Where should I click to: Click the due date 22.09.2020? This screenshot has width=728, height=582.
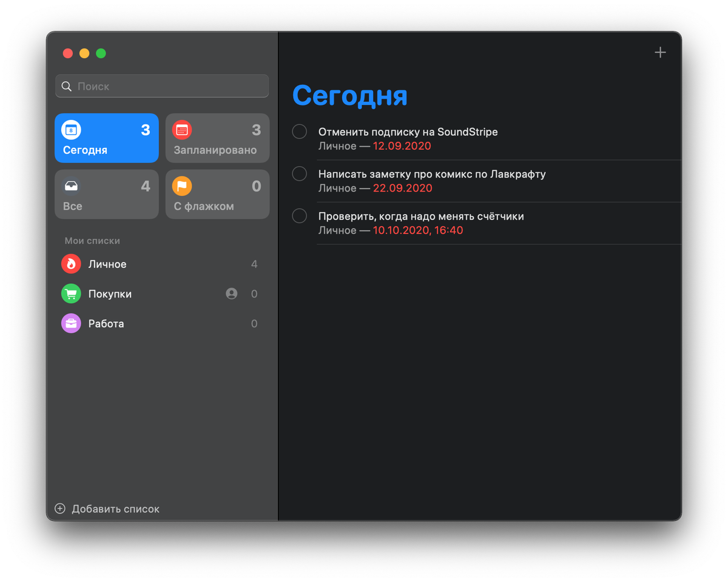(x=403, y=188)
